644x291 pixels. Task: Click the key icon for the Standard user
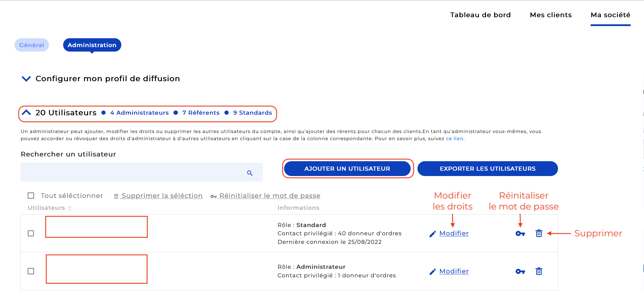[520, 234]
